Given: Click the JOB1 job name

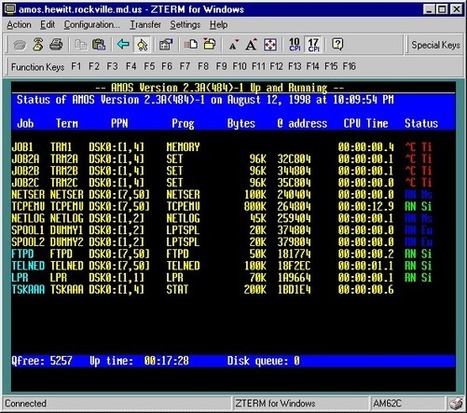Looking at the screenshot, I should [x=22, y=147].
